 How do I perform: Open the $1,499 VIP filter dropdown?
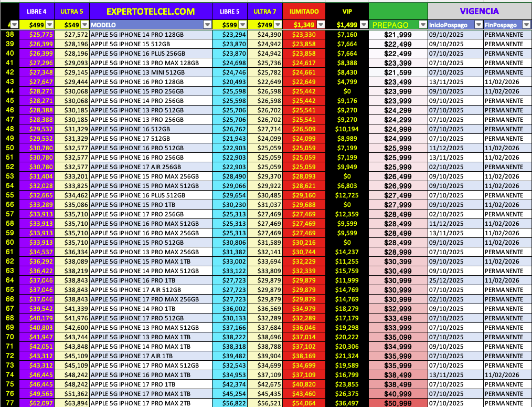(364, 25)
